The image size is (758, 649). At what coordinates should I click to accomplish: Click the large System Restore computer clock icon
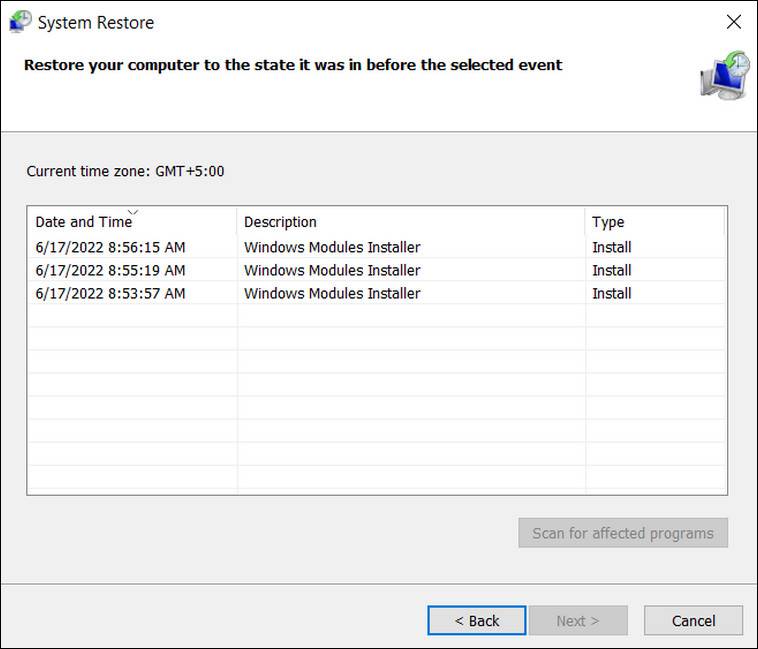pos(725,76)
